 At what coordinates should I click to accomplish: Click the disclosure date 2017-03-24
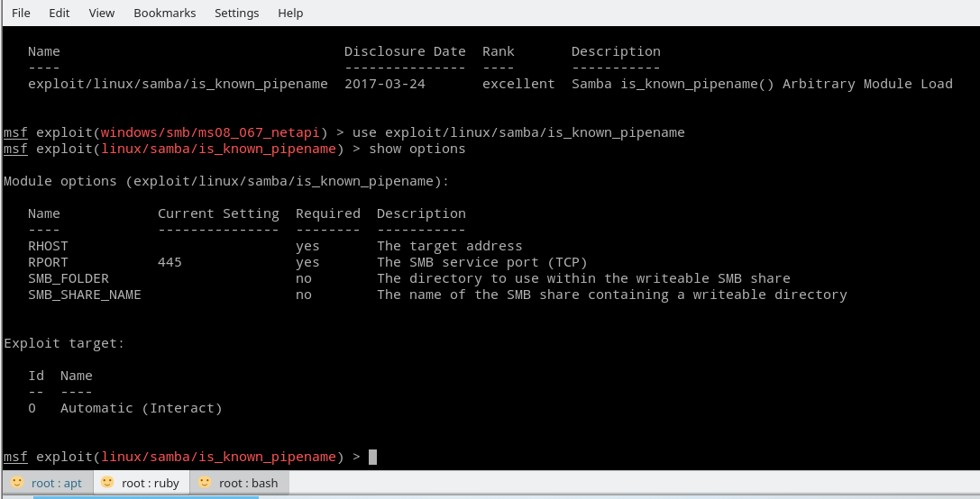click(384, 84)
